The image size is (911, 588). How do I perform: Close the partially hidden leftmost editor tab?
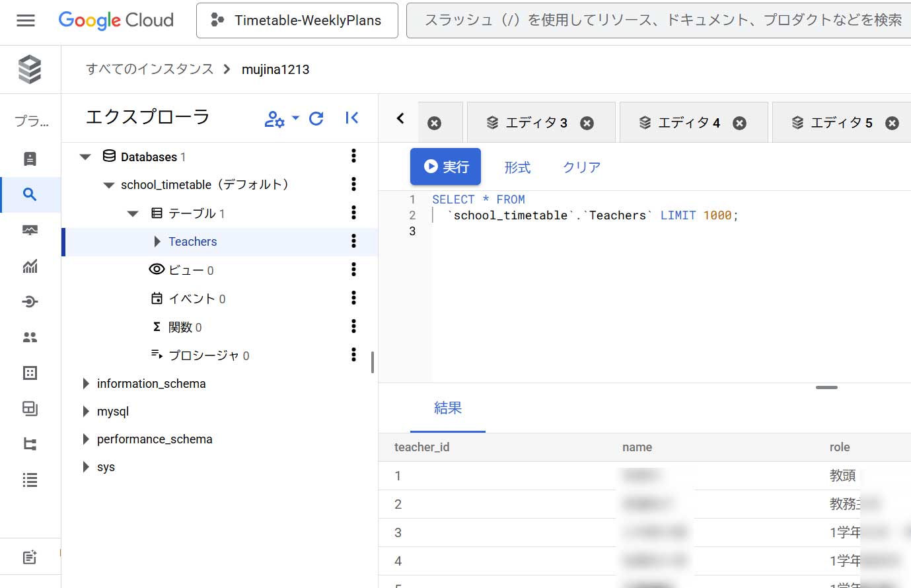pos(434,123)
